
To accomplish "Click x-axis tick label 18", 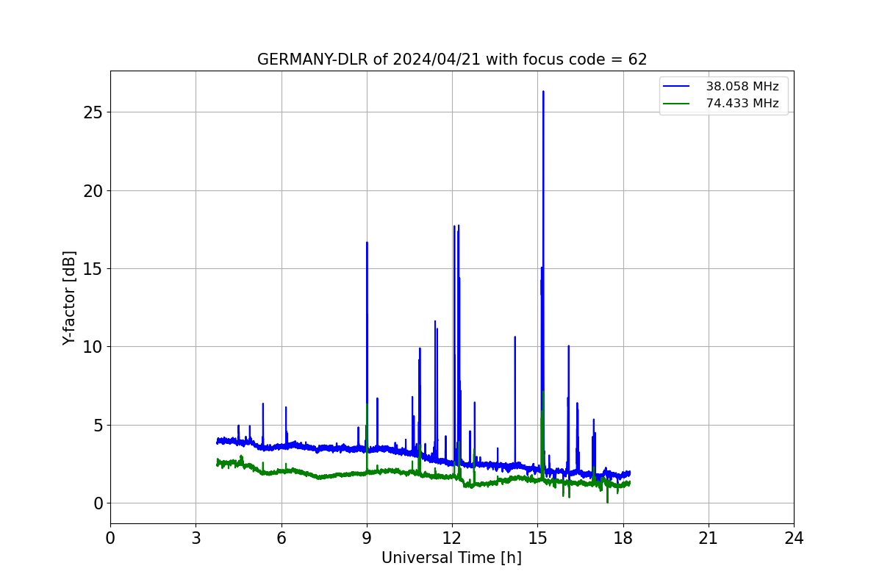I will click(623, 539).
